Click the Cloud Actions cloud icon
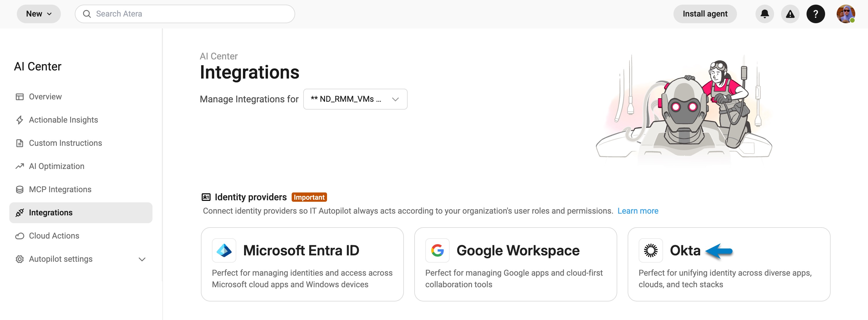The image size is (868, 320). click(19, 236)
